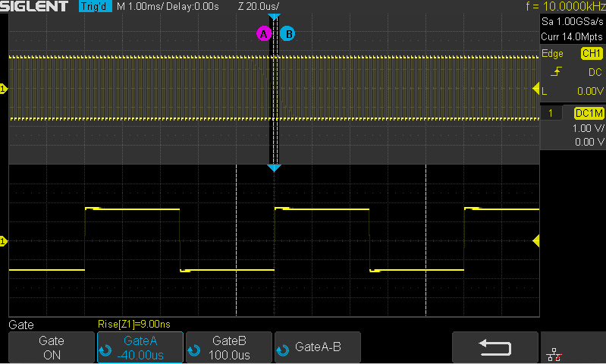Click the DC1M channel coupling badge
This screenshot has width=606, height=364.
589,113
